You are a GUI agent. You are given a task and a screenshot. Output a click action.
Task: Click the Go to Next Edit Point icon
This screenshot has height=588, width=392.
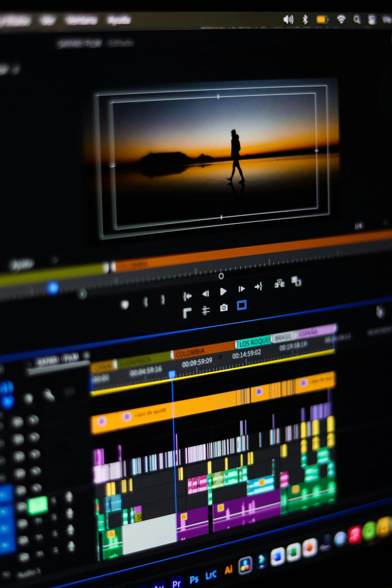[x=259, y=286]
